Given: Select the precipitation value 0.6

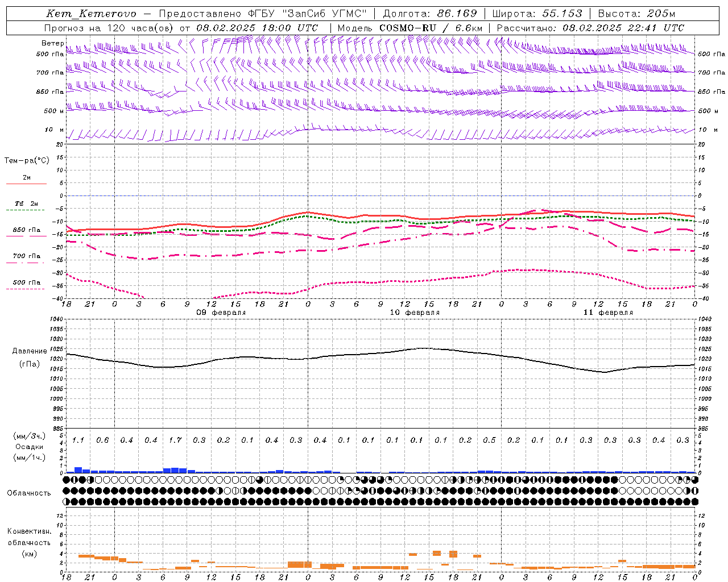Looking at the screenshot, I should 102,440.
